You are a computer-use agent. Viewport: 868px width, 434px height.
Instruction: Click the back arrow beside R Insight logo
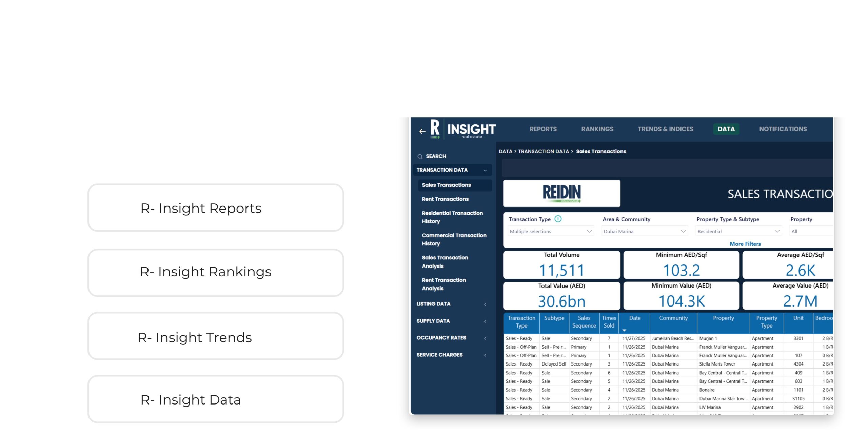click(x=422, y=131)
